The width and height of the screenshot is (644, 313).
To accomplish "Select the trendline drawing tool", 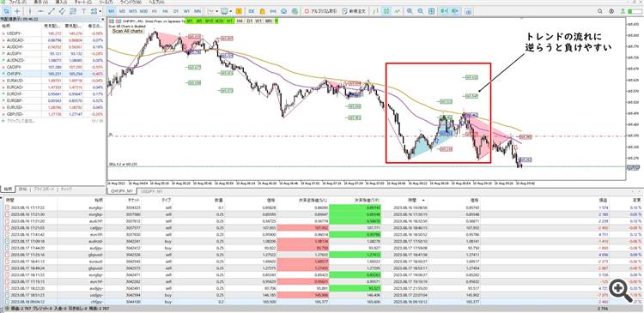I will (x=52, y=11).
